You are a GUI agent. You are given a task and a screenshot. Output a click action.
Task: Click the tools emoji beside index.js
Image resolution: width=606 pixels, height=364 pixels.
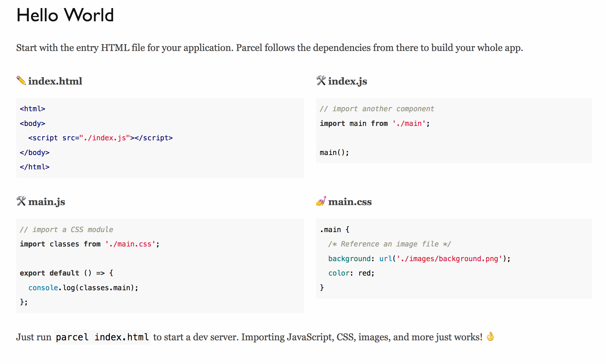(x=321, y=81)
